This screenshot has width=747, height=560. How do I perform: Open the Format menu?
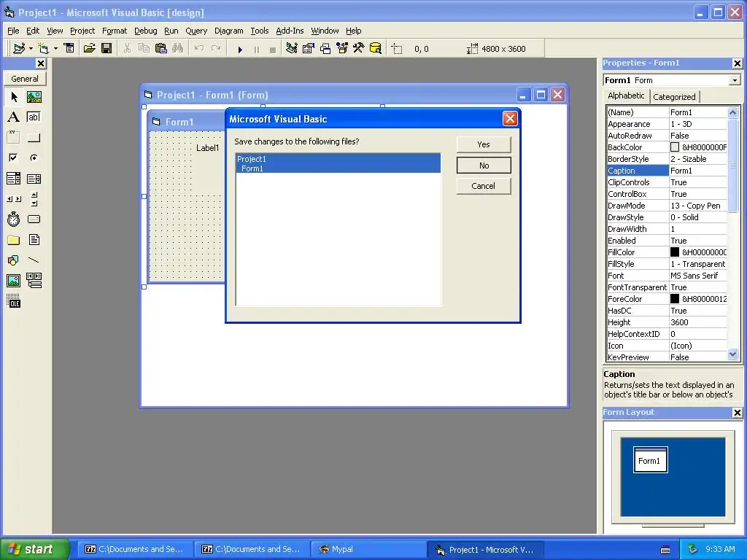115,31
